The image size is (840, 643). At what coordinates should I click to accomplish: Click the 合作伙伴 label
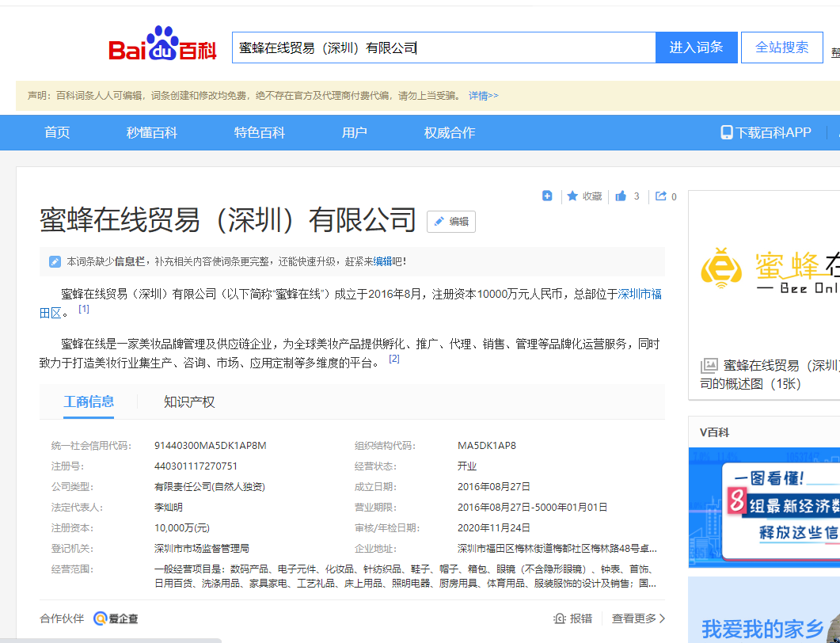(x=62, y=618)
